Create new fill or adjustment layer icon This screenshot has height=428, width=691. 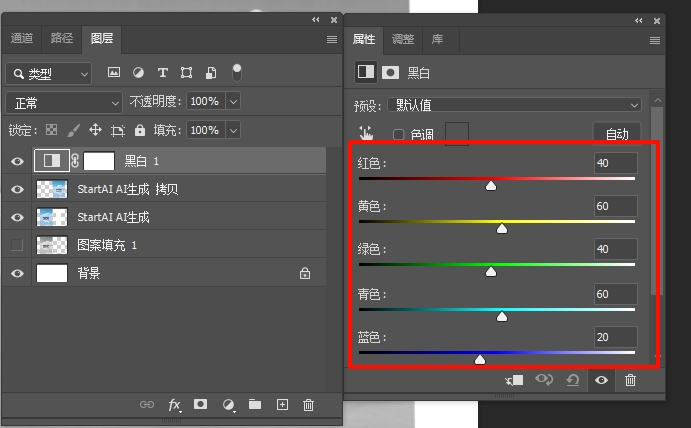(228, 404)
